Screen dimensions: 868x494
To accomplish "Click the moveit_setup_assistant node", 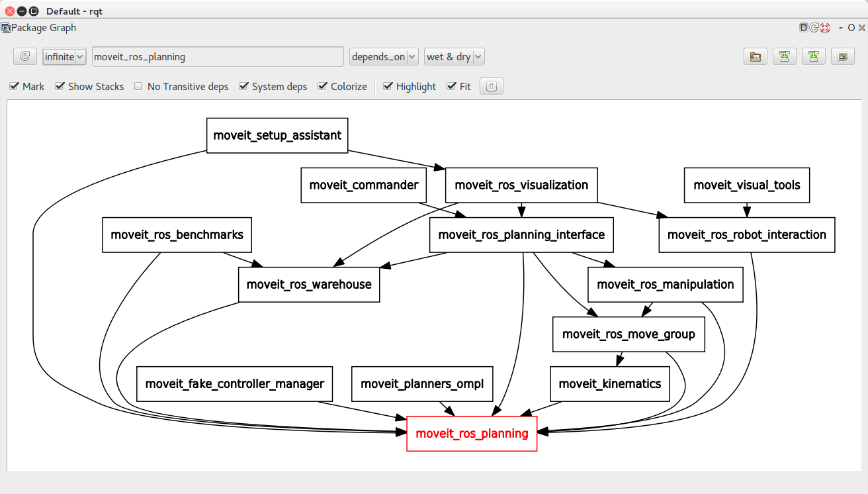I will tap(277, 136).
